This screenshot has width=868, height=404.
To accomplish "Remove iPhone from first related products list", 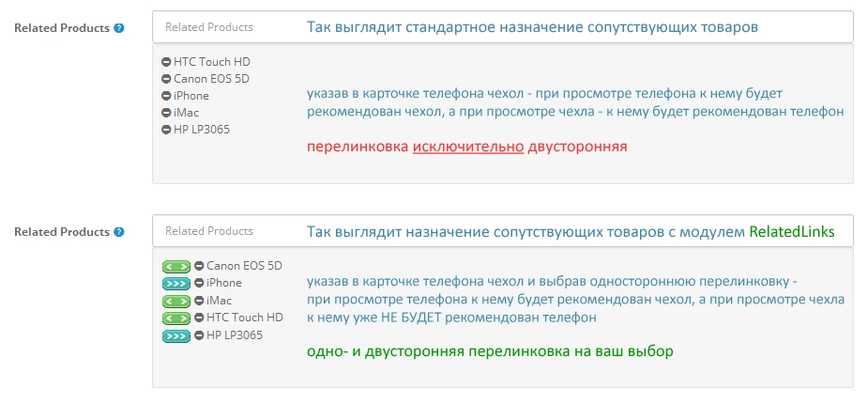I will tap(166, 96).
